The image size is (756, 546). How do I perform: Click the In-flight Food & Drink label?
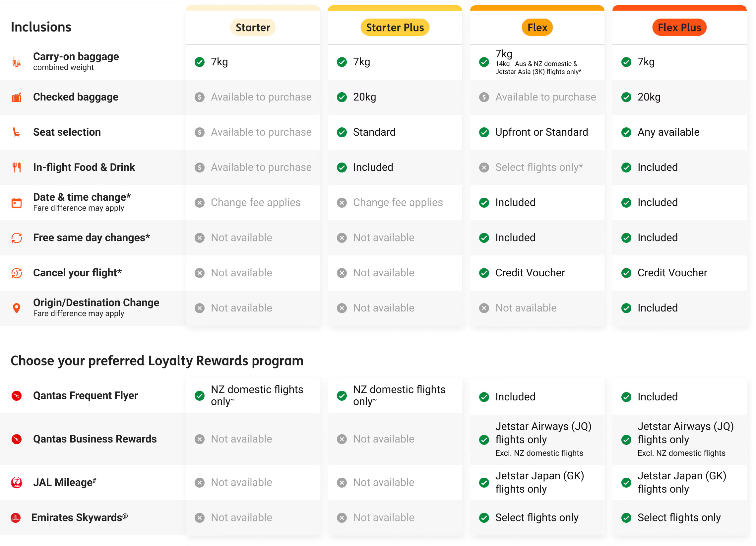(x=84, y=168)
